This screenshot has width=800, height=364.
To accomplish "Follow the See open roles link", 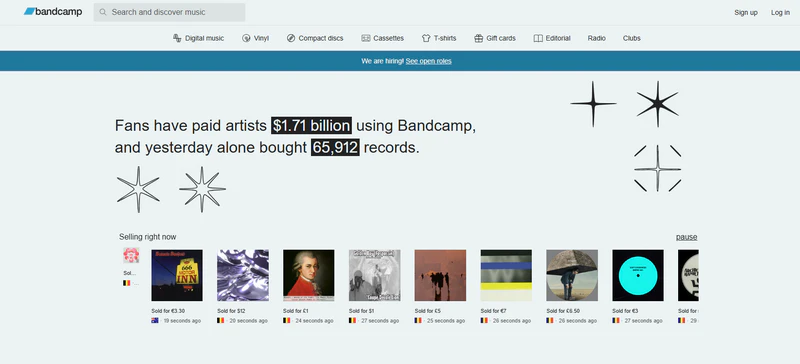I will [429, 61].
